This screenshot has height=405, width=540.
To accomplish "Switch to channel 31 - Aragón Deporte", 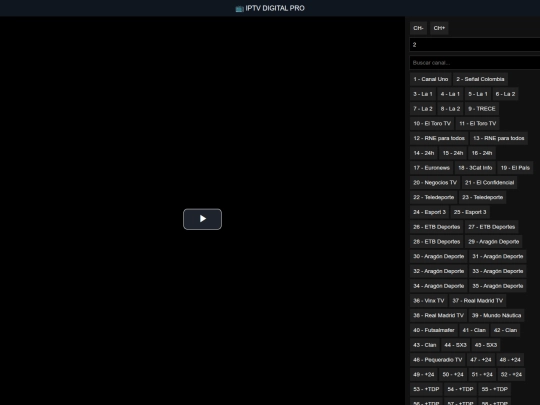I will (498, 257).
